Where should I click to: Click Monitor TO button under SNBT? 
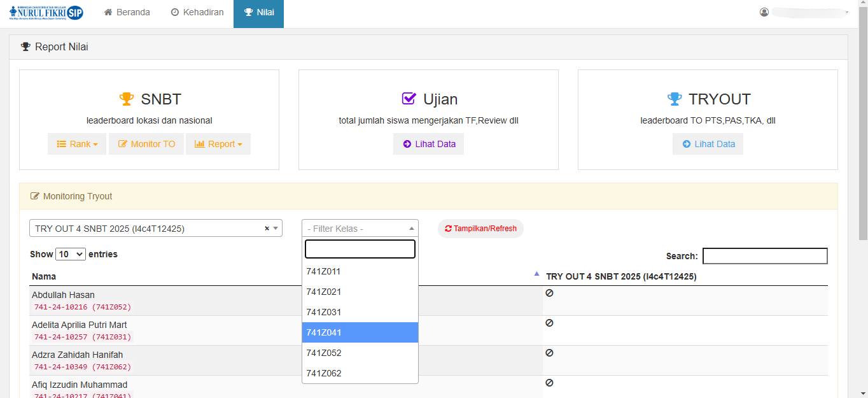pyautogui.click(x=146, y=144)
